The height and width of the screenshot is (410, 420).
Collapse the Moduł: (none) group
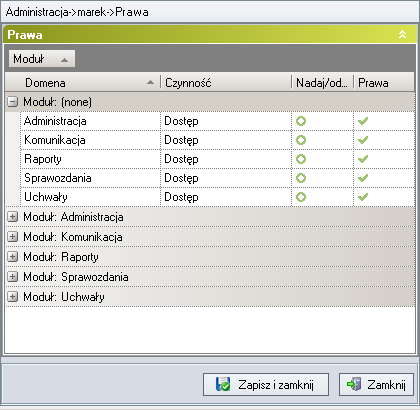point(12,102)
